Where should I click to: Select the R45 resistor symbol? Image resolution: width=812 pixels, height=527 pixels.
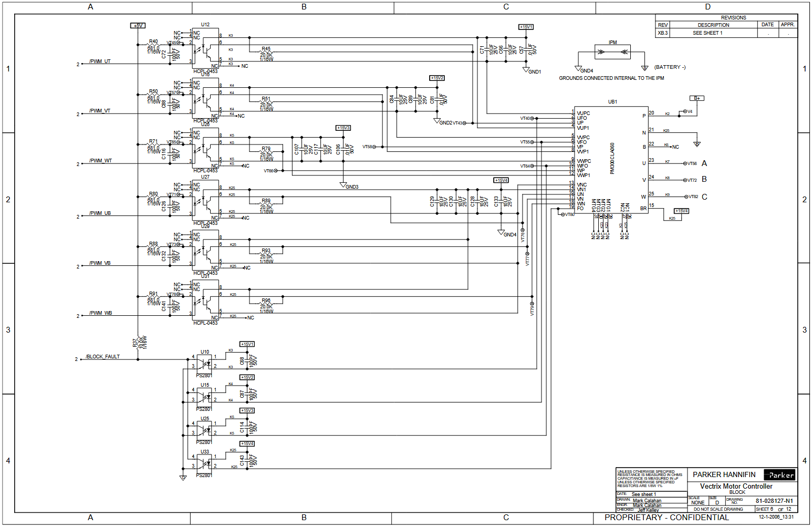point(266,54)
